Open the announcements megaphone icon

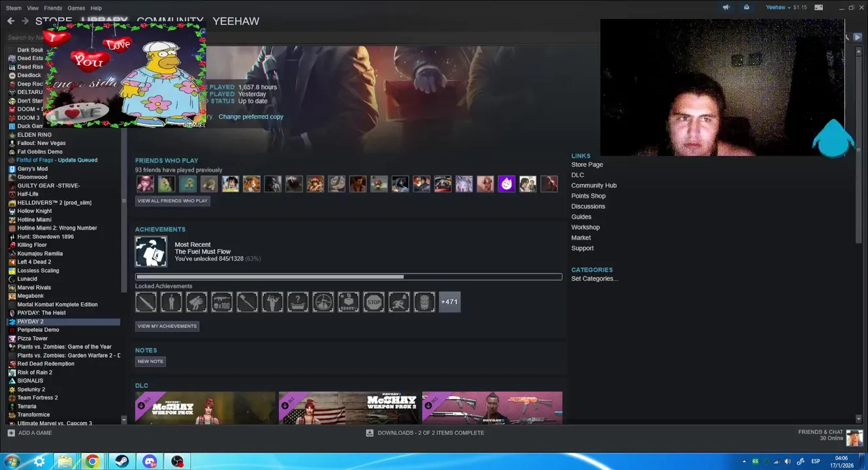pyautogui.click(x=726, y=7)
